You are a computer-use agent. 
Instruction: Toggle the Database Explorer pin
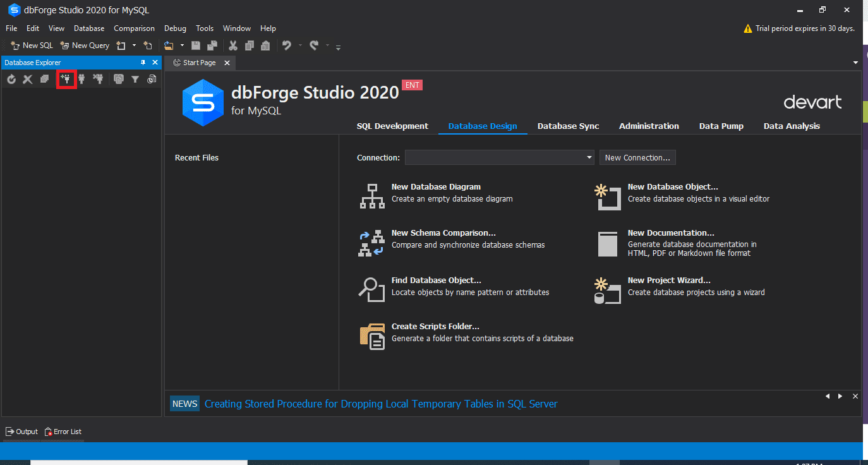point(144,62)
